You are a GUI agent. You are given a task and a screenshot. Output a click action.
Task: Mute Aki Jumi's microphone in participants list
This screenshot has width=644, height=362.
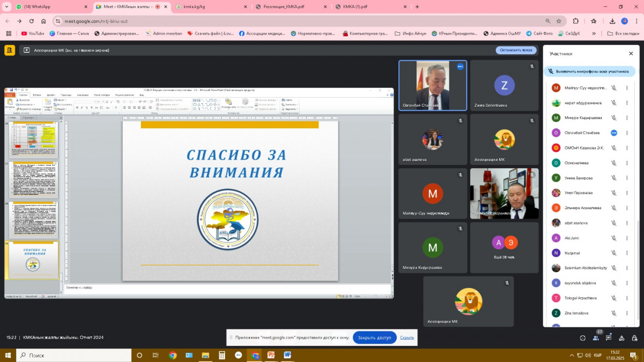[614, 238]
